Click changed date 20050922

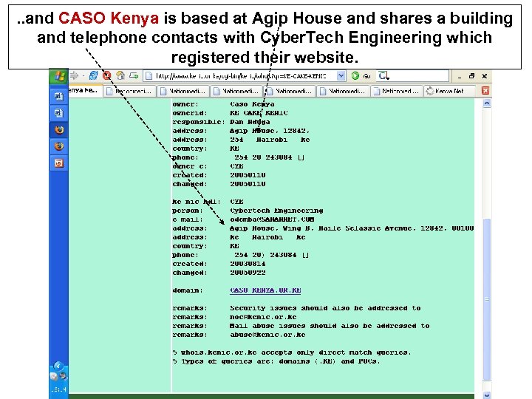pos(248,273)
